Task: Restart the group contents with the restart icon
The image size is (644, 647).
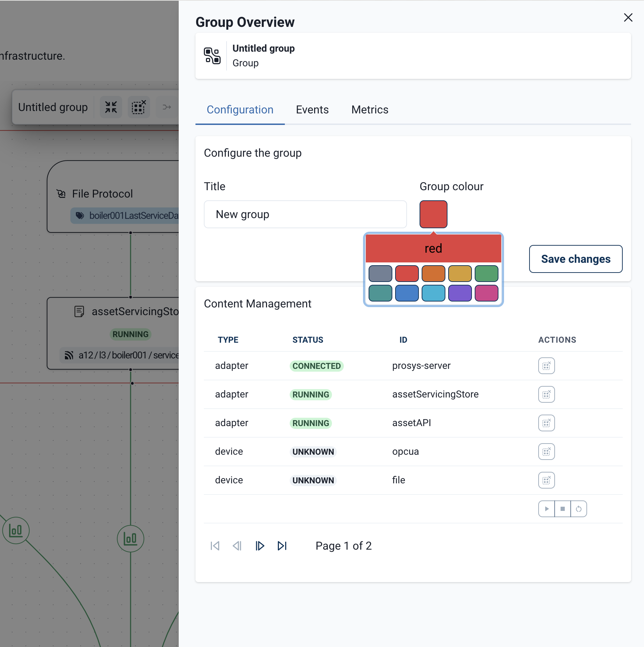Action: click(x=579, y=509)
